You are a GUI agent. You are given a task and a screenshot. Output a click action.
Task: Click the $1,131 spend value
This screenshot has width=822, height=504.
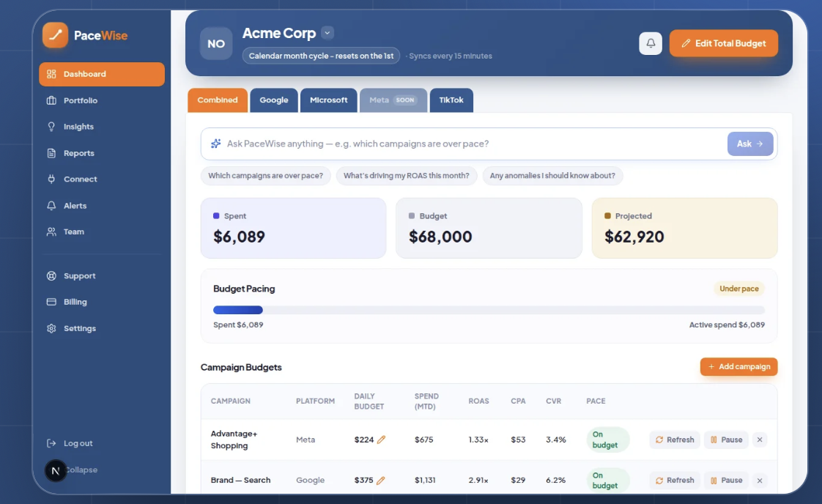(425, 480)
